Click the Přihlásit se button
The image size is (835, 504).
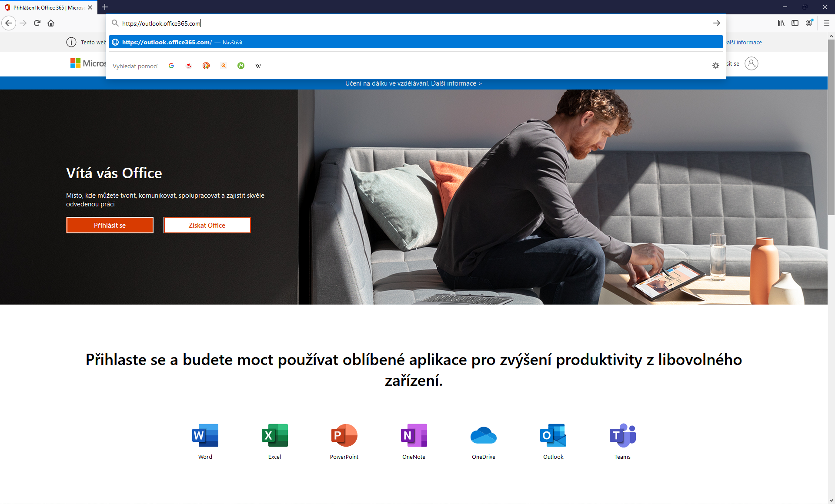pyautogui.click(x=110, y=225)
